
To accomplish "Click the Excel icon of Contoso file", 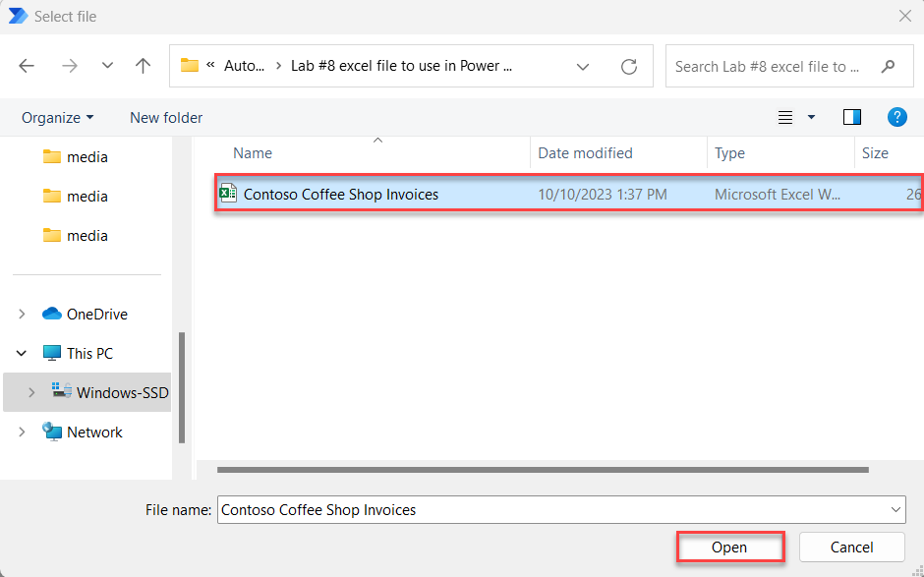I will (x=227, y=194).
